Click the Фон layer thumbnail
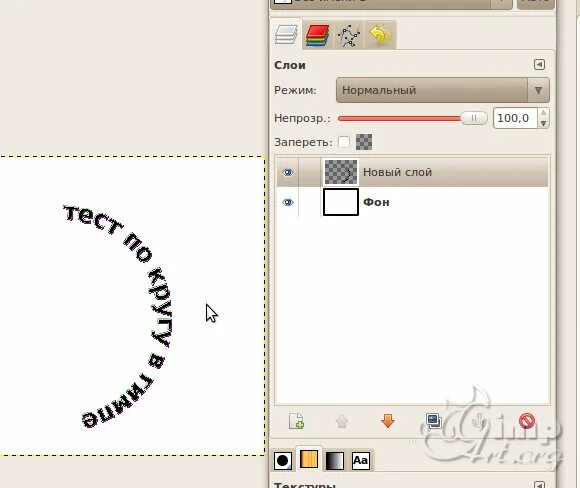This screenshot has width=580, height=488. [x=341, y=202]
